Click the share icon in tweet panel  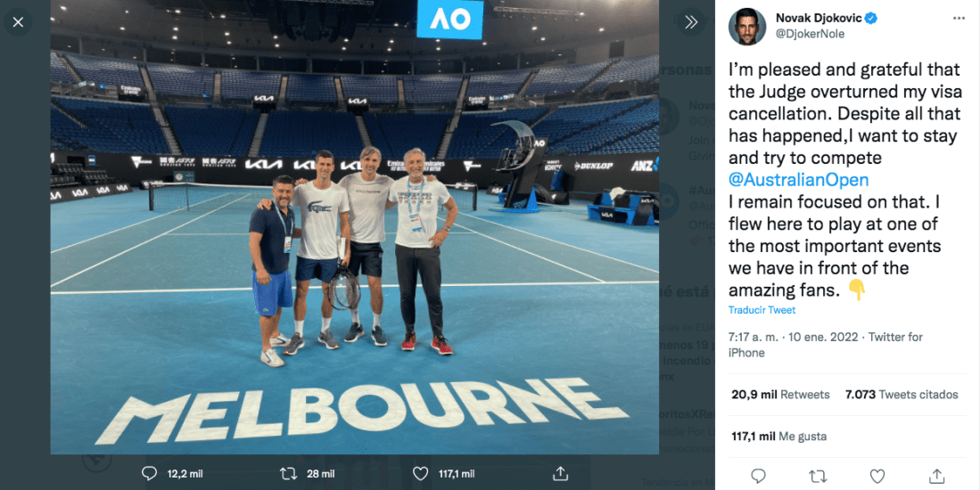point(936,477)
